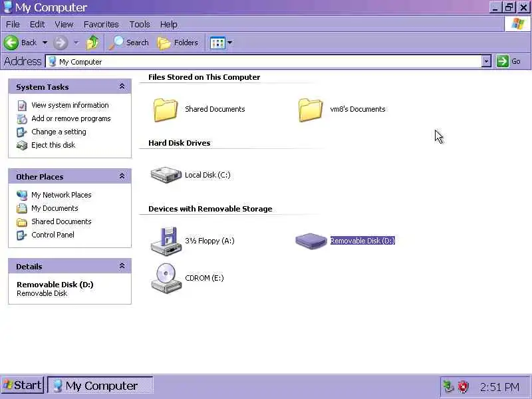Click My Computer taskbar button
The width and height of the screenshot is (532, 399).
(100, 386)
